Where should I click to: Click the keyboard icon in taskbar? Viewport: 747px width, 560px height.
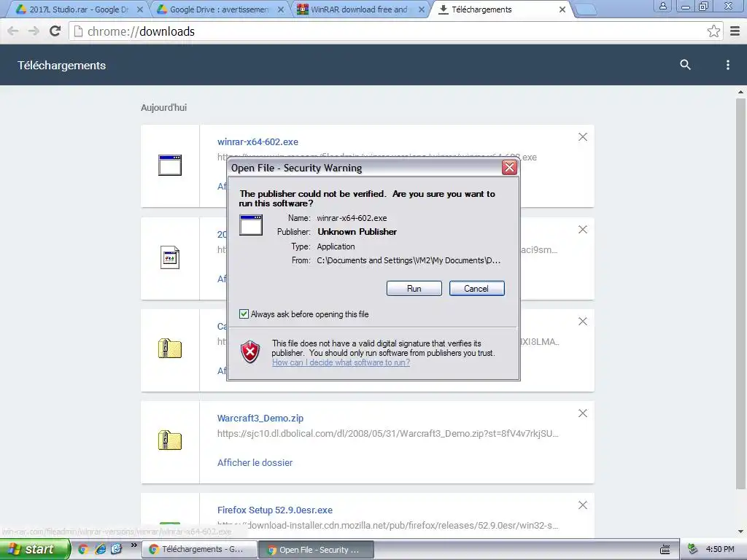click(x=665, y=550)
